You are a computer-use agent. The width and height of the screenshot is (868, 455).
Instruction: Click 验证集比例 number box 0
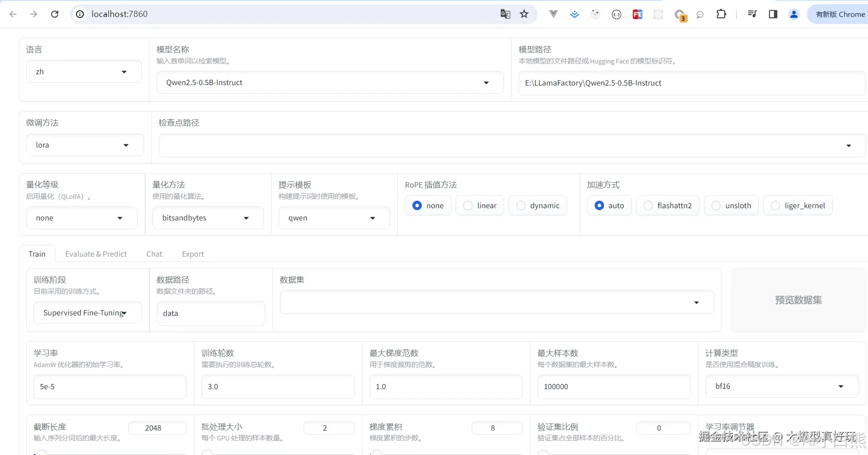tap(663, 428)
